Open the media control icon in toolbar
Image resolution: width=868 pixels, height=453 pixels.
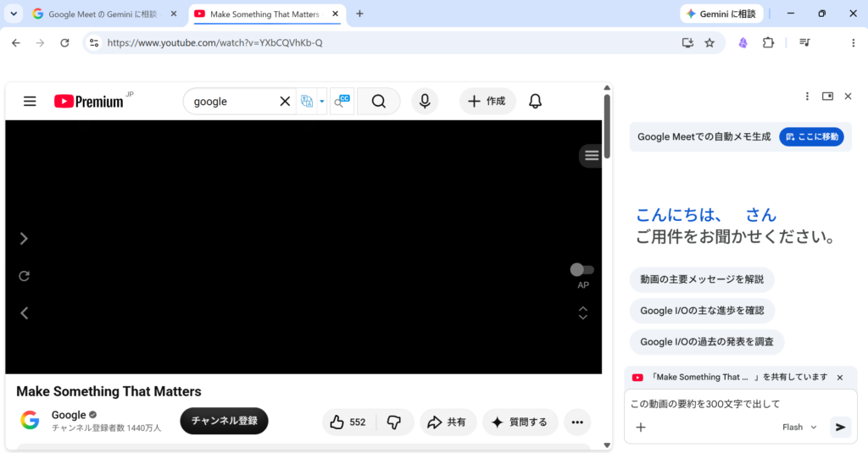click(x=805, y=42)
